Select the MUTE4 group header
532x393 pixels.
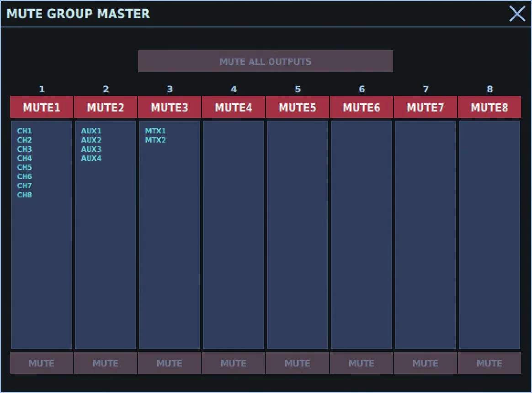pyautogui.click(x=234, y=107)
